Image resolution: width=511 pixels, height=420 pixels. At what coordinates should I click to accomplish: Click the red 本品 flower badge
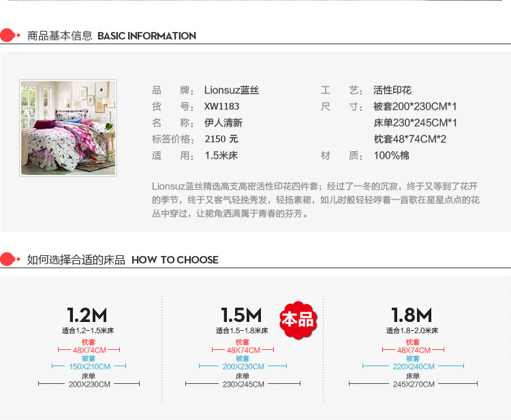click(x=298, y=319)
